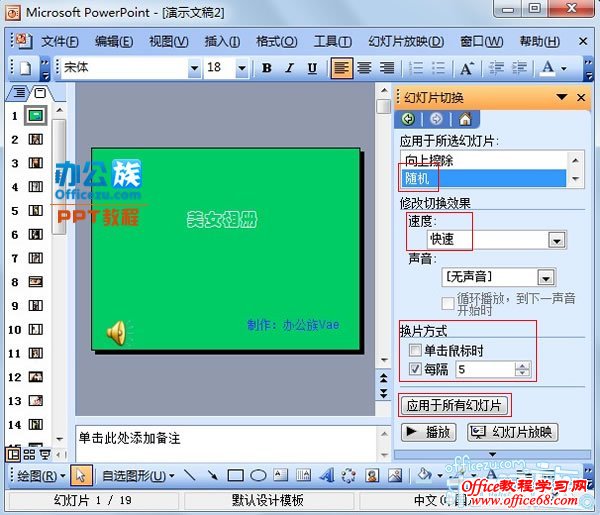Align text left
Image resolution: width=600 pixels, height=515 pixels.
coord(341,68)
